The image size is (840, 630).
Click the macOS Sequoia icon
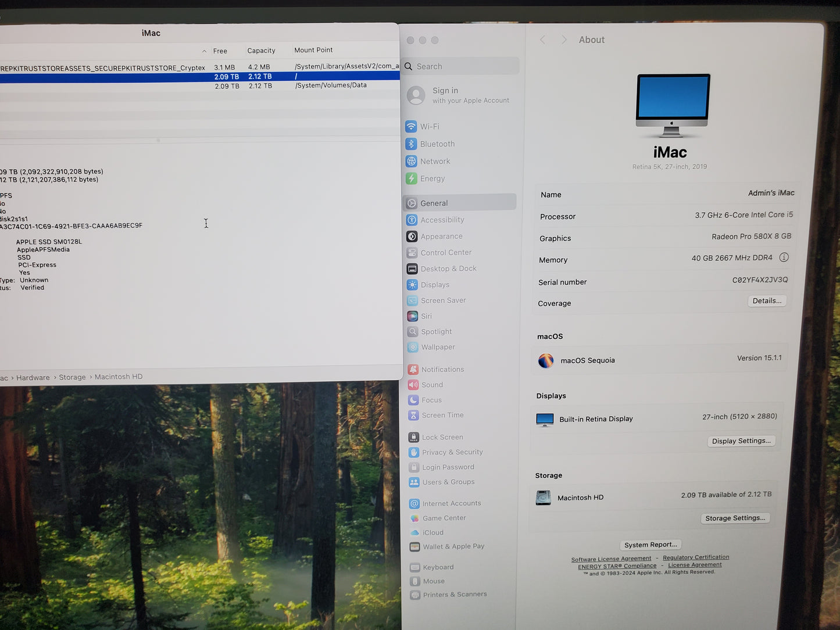(x=545, y=361)
